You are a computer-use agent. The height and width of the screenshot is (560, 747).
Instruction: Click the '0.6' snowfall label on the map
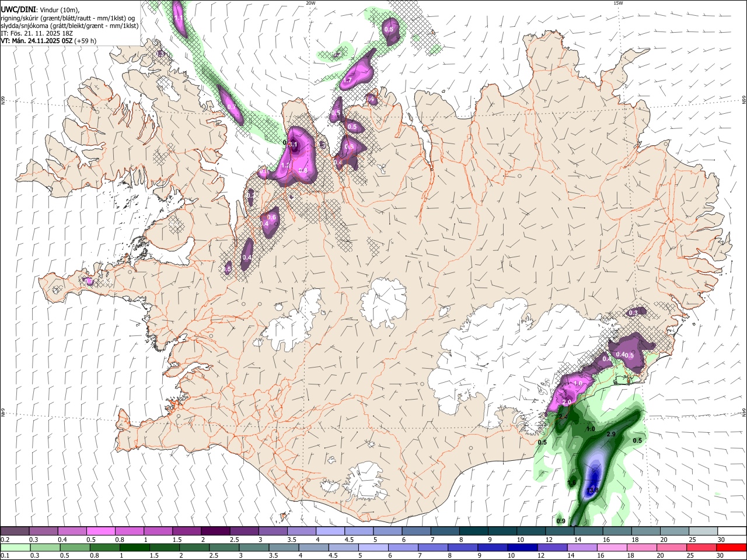coord(271,217)
